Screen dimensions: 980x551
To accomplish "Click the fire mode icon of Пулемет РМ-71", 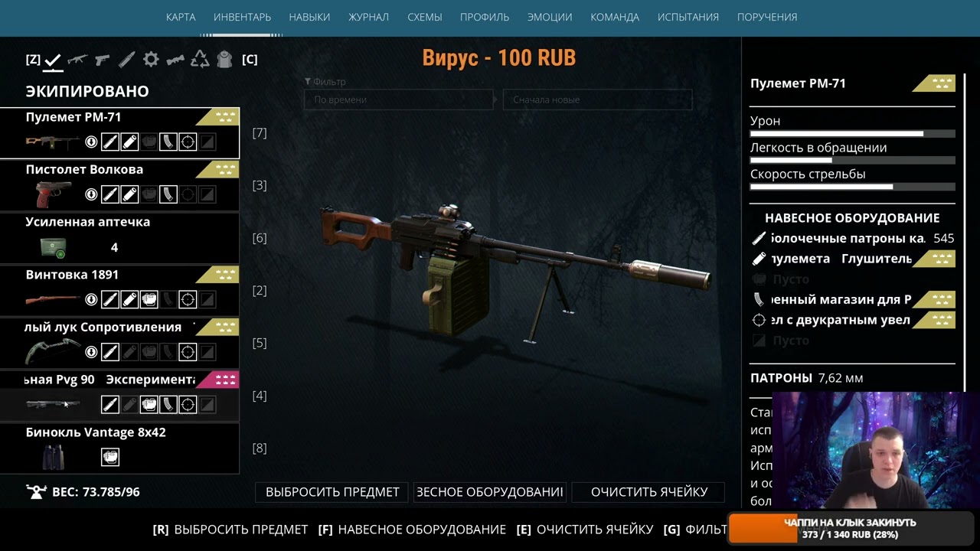I will [x=91, y=142].
